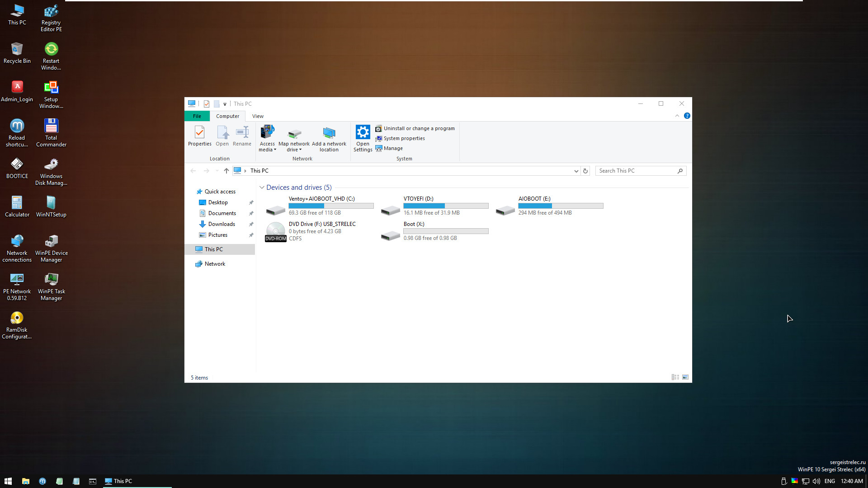Open Reload shortcuts desktop icon
This screenshot has width=868, height=488.
17,133
